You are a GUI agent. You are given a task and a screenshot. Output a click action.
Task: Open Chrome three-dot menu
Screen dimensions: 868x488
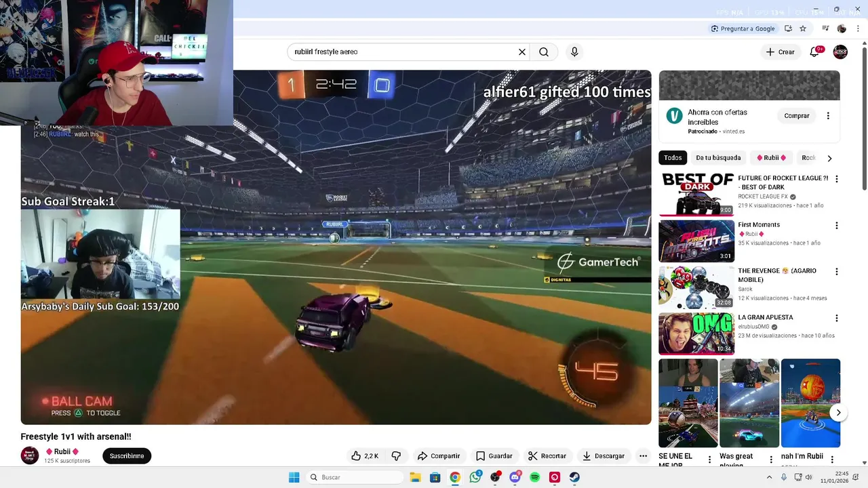(858, 28)
